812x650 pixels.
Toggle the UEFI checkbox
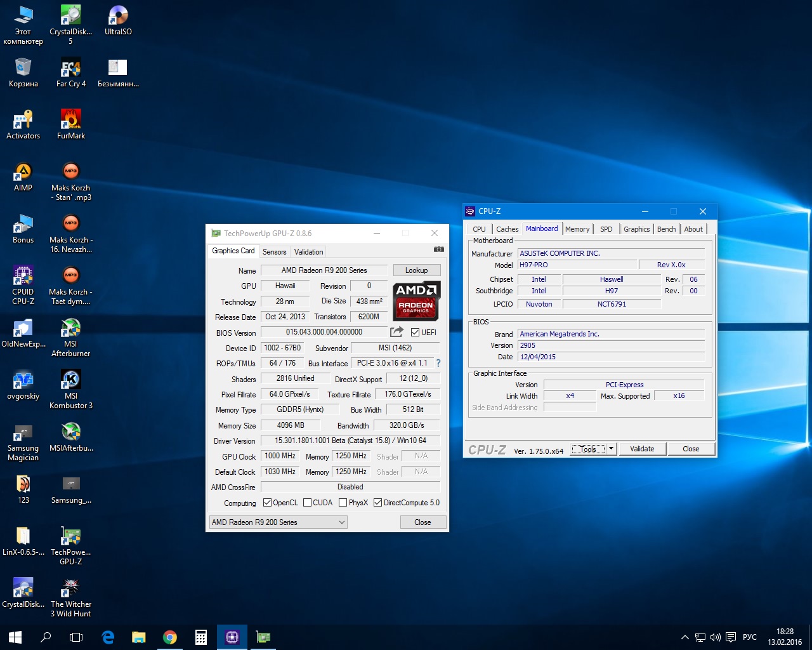[415, 333]
